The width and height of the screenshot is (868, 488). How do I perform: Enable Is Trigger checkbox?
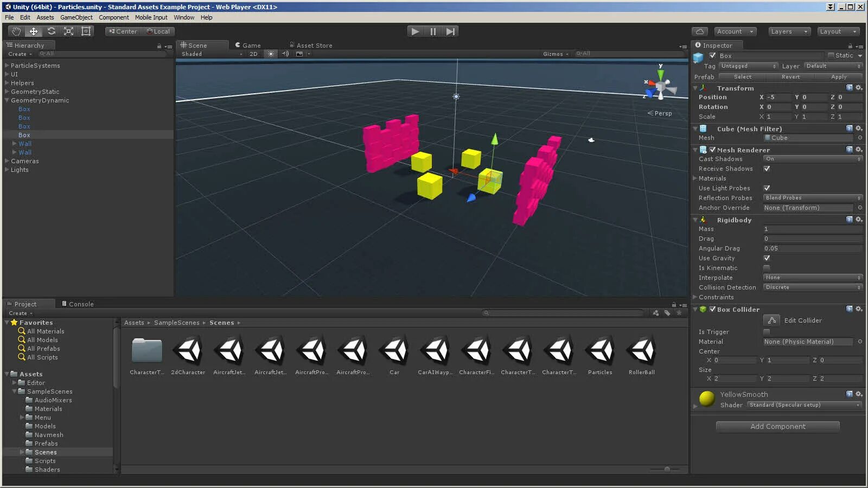click(x=767, y=332)
